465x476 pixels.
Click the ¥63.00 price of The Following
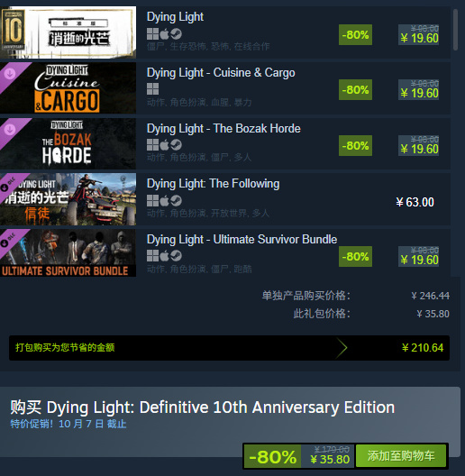point(415,202)
